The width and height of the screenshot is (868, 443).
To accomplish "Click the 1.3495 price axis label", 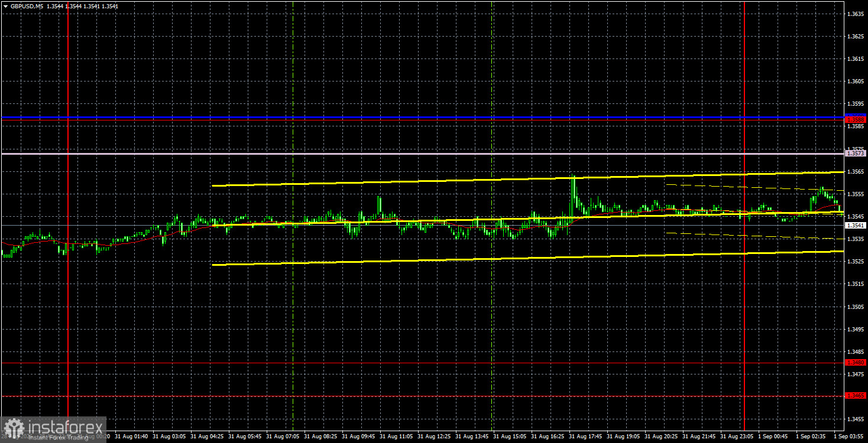I will (x=856, y=330).
